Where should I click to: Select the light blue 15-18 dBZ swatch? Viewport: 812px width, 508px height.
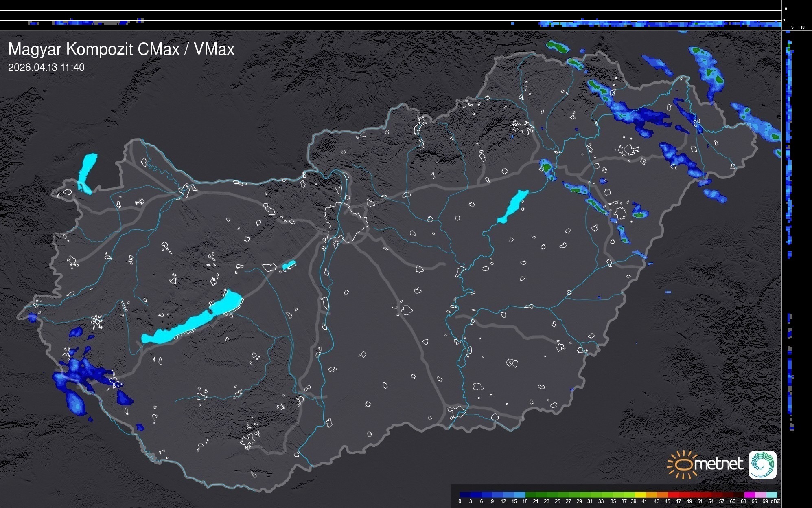click(520, 495)
